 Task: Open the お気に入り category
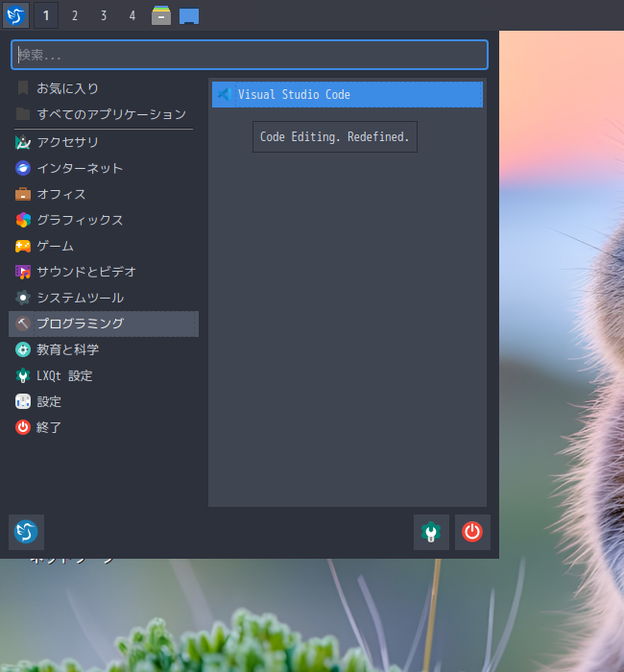point(104,88)
